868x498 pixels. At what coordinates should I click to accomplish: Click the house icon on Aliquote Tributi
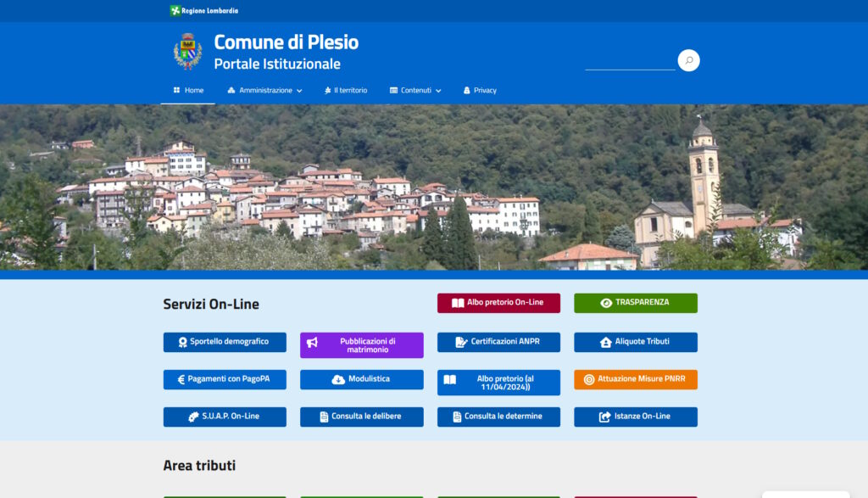click(605, 343)
